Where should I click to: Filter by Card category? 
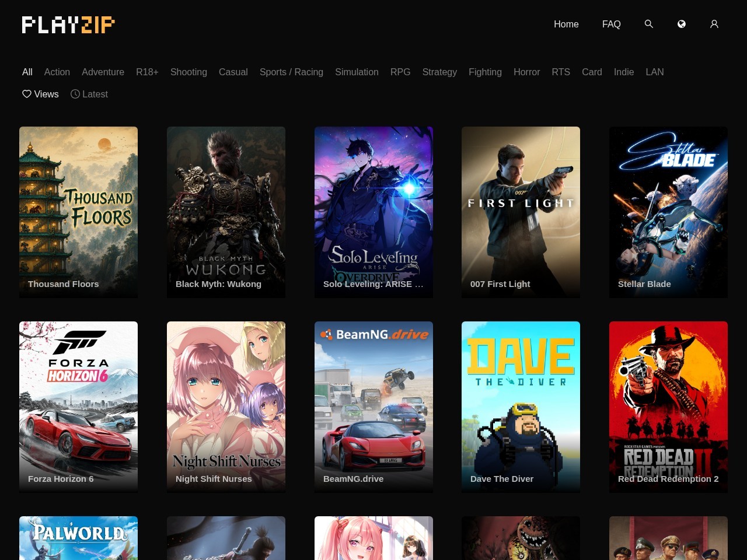coord(592,72)
